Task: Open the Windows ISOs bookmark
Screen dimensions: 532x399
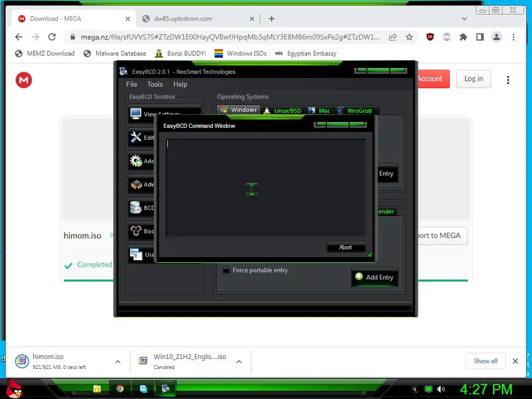Action: [x=240, y=54]
